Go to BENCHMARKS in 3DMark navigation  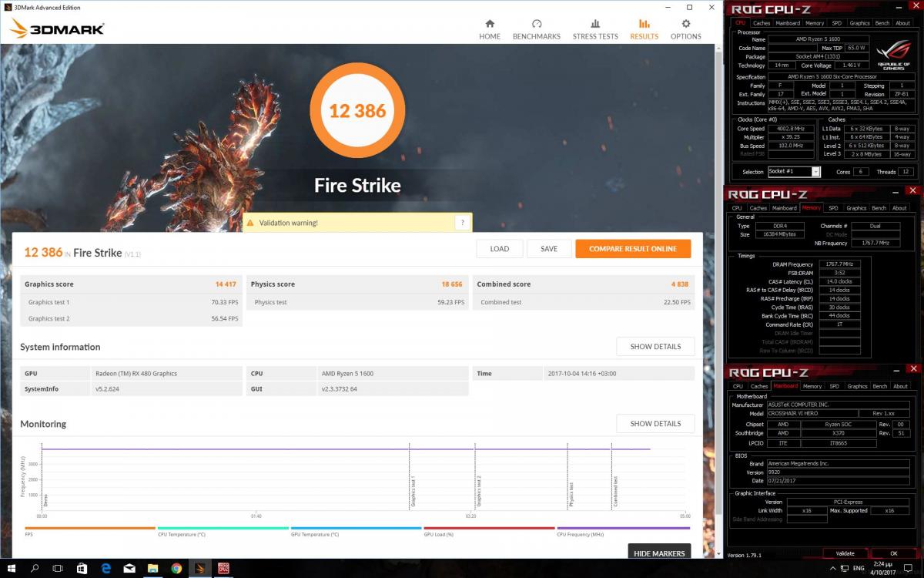point(537,29)
